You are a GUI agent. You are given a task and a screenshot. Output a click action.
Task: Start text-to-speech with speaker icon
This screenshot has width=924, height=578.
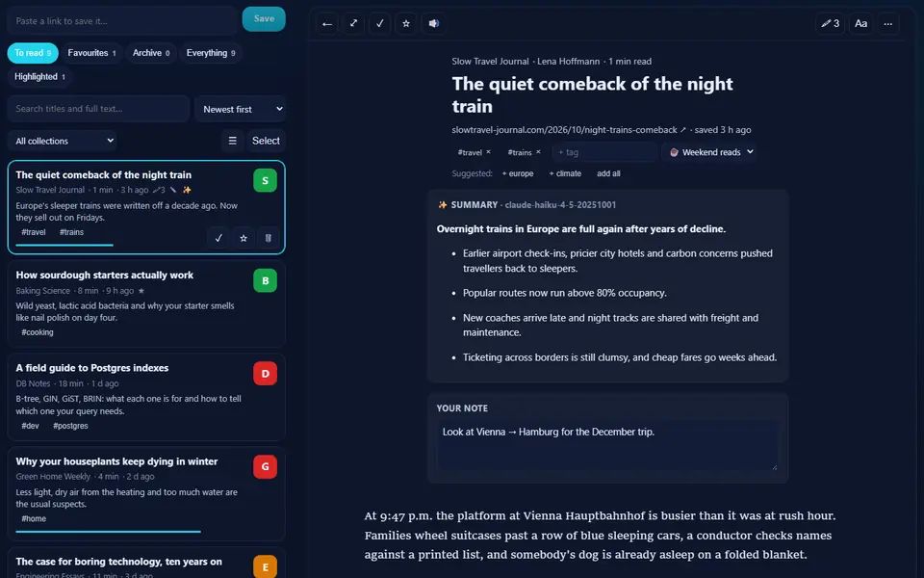[434, 23]
